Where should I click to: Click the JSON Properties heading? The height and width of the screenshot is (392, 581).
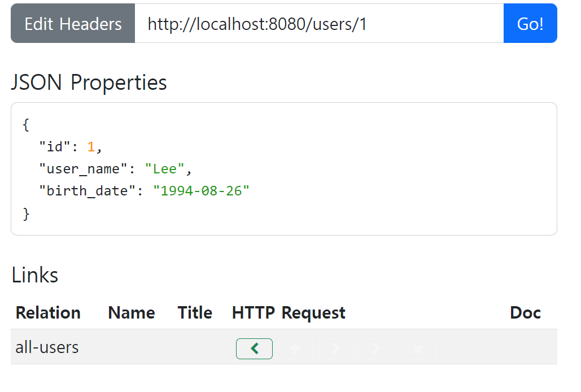point(89,82)
